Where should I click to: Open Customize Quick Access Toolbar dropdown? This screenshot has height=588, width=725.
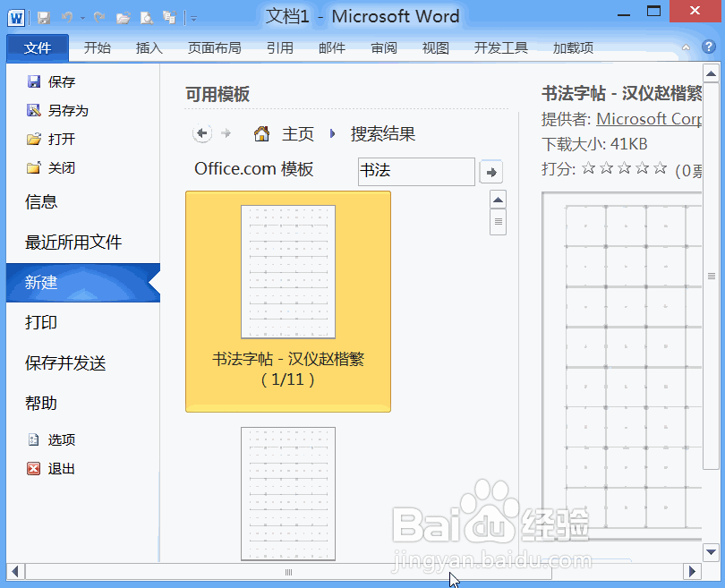[x=193, y=19]
